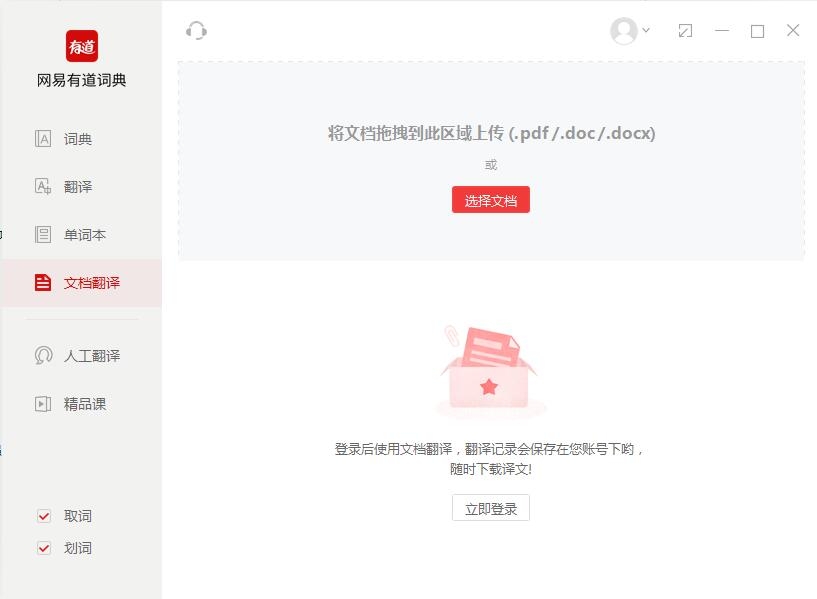This screenshot has height=599, width=817.
Task: Click the user avatar icon
Action: click(x=624, y=31)
